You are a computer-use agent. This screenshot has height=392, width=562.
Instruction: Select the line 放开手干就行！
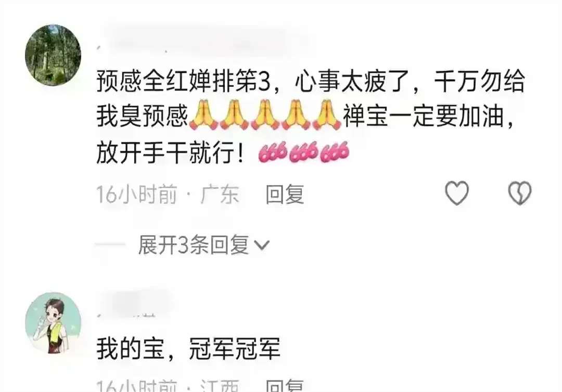click(171, 152)
